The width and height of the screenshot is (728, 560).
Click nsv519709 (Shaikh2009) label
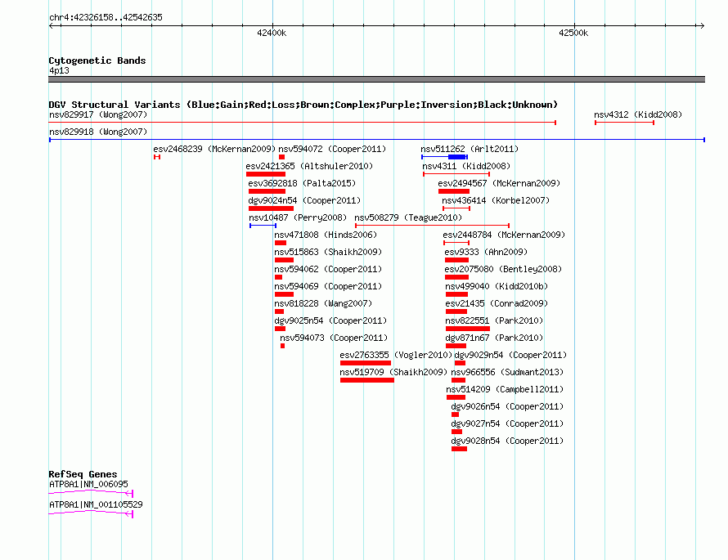point(393,372)
